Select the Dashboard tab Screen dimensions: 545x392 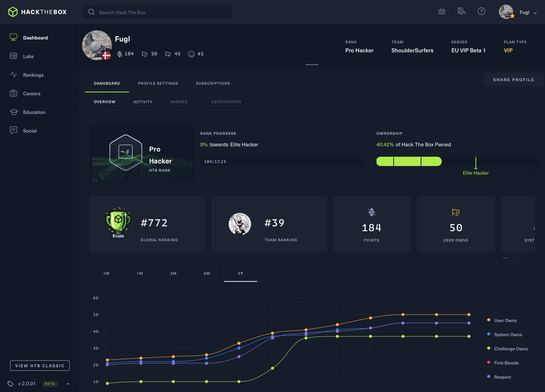(x=107, y=83)
